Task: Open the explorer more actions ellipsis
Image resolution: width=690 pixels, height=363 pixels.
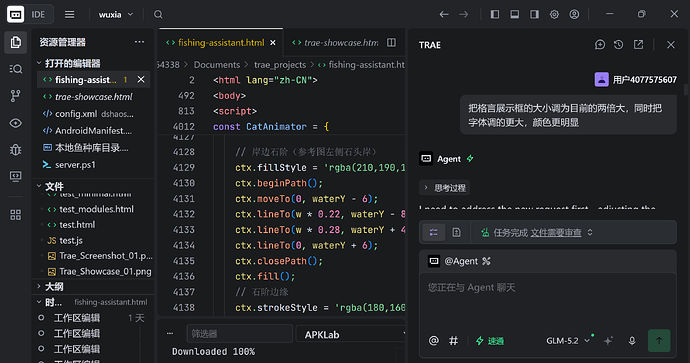Action: tap(139, 42)
